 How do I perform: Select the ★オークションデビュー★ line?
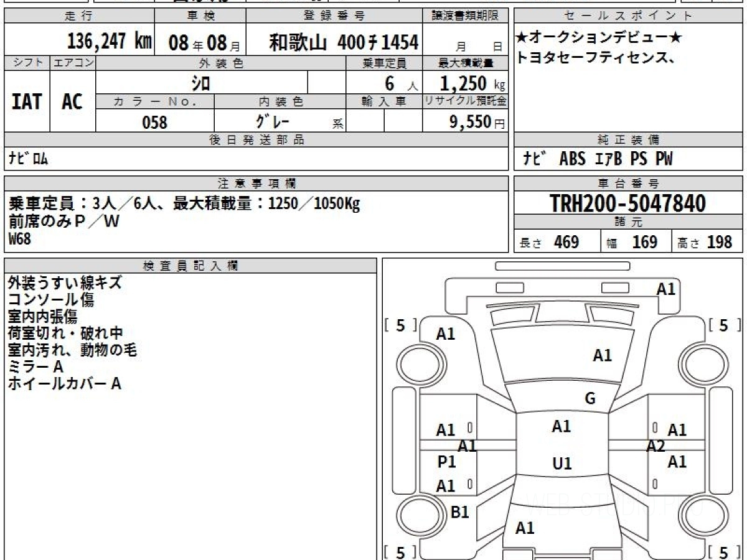pyautogui.click(x=599, y=38)
